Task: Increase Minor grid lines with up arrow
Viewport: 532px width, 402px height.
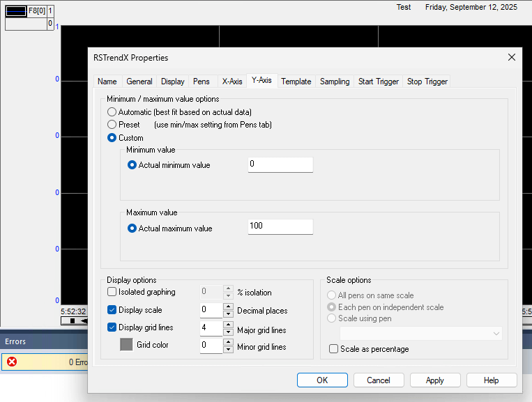Action: (229, 341)
